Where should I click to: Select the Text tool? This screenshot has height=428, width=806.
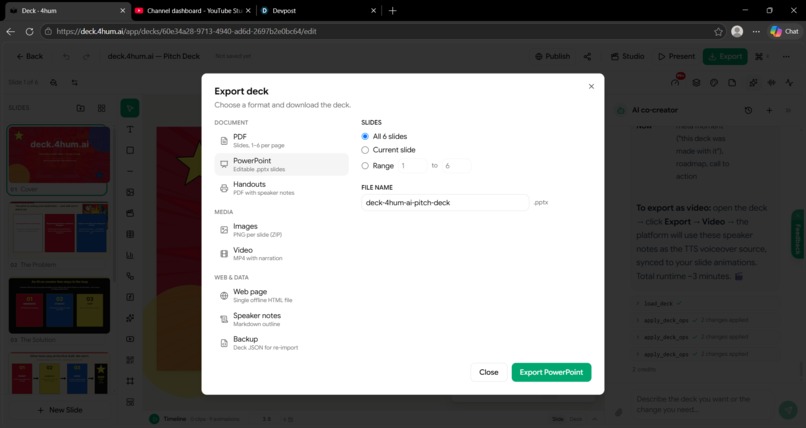(x=130, y=129)
